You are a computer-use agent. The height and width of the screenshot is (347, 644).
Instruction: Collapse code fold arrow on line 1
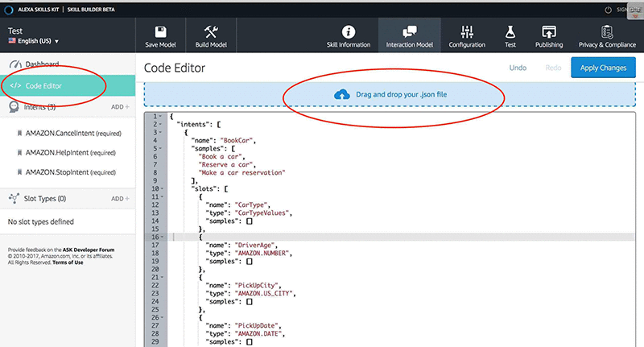point(160,116)
